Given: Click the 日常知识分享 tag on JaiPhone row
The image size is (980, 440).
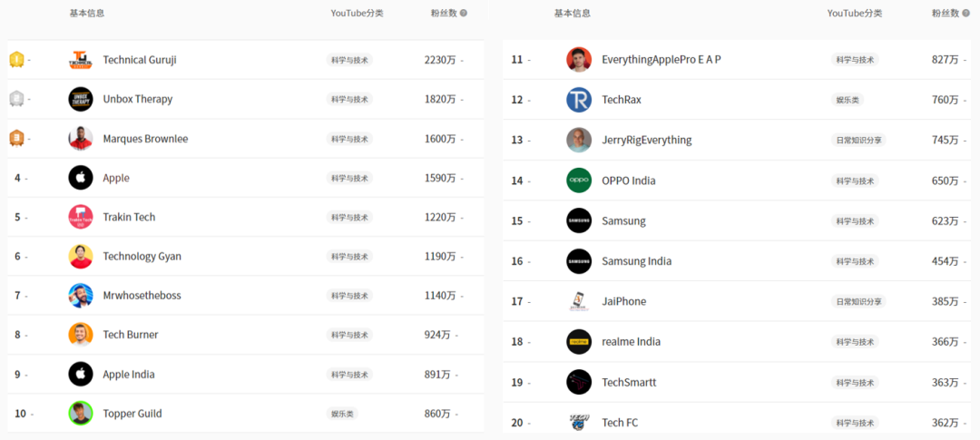Looking at the screenshot, I should [858, 301].
